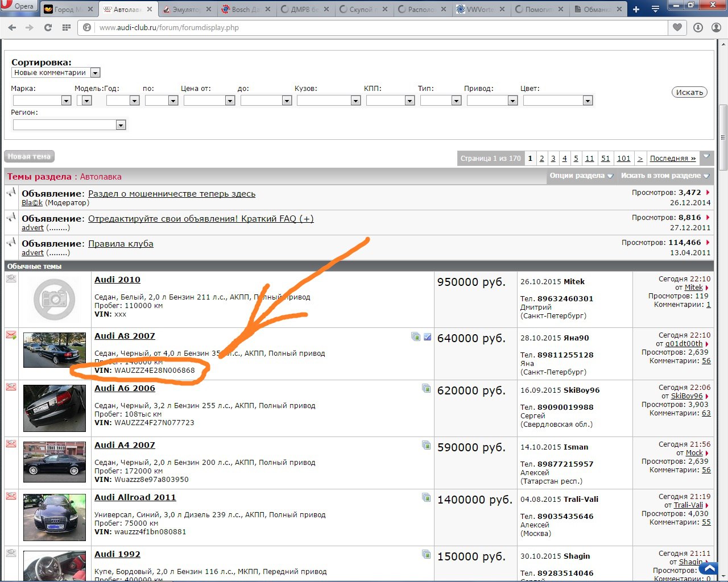This screenshot has height=582, width=728.
Task: Click the attachments icon on Audi 1992 row
Action: tap(426, 554)
